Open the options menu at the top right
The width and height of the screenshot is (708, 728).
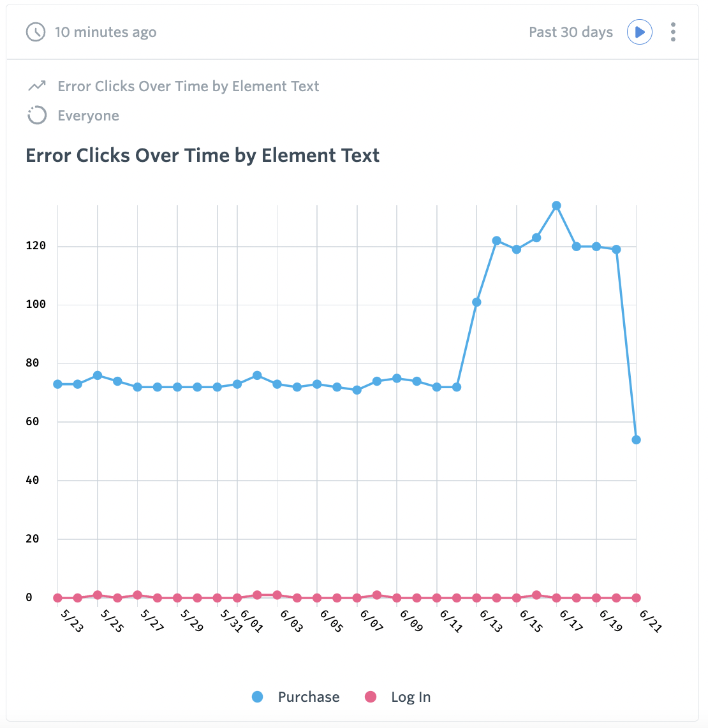(x=673, y=32)
